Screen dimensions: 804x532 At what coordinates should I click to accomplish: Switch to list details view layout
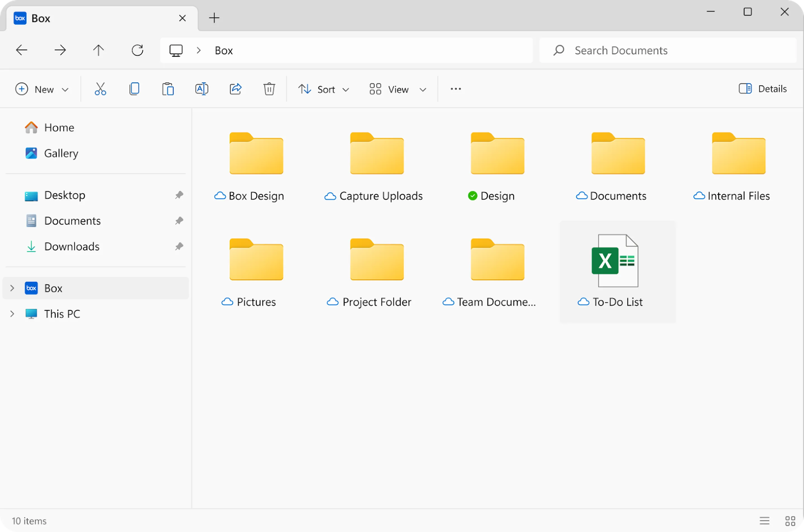[764, 521]
